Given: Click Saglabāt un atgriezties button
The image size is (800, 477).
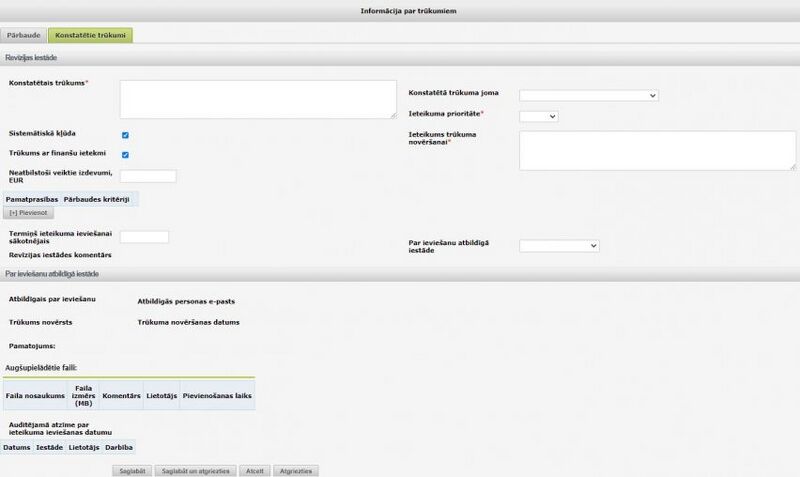Looking at the screenshot, I should click(195, 471).
